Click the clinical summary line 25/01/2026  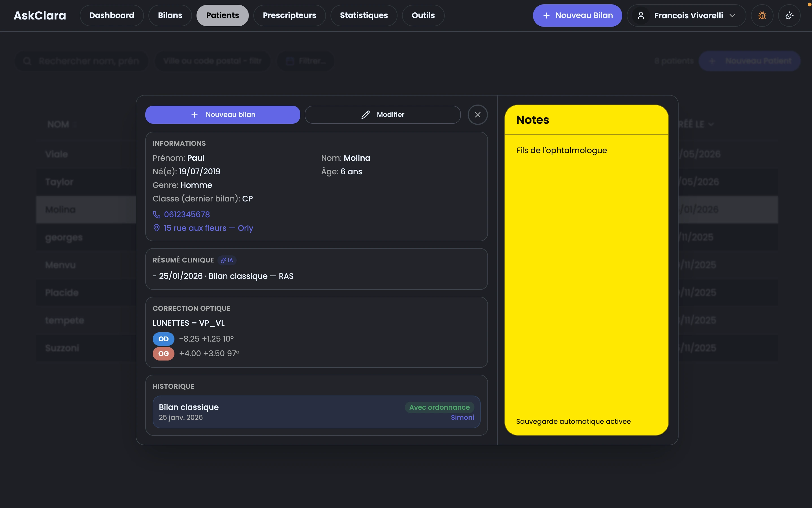[x=223, y=276]
